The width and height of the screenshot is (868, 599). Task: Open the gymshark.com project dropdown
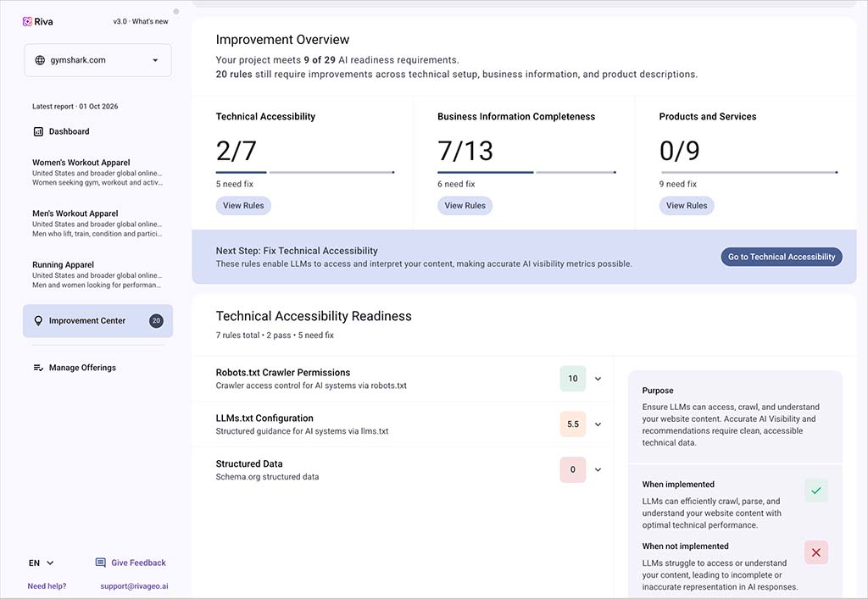point(98,60)
